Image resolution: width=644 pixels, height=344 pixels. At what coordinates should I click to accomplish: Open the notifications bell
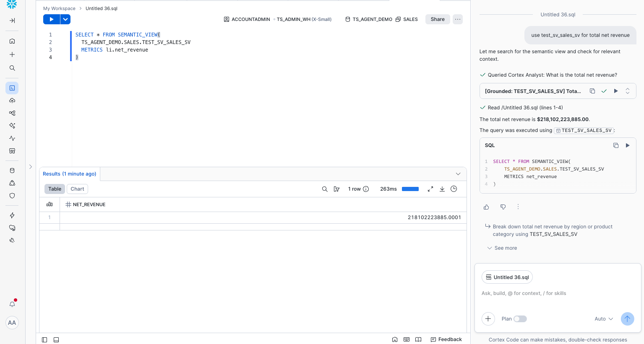click(12, 304)
